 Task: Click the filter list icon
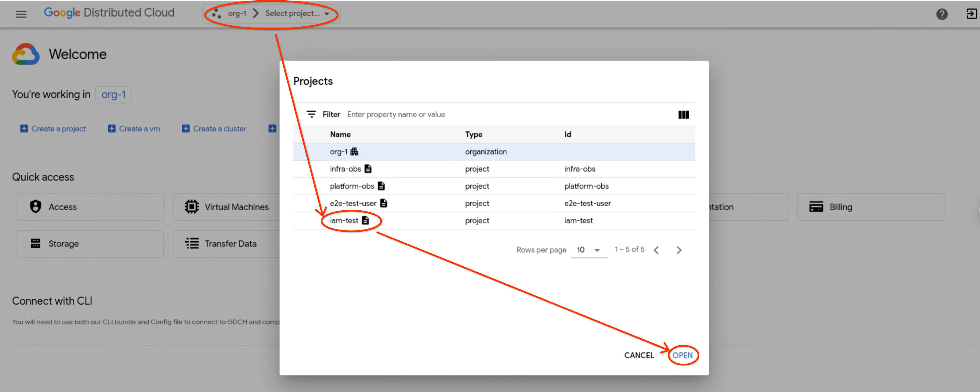[x=311, y=114]
